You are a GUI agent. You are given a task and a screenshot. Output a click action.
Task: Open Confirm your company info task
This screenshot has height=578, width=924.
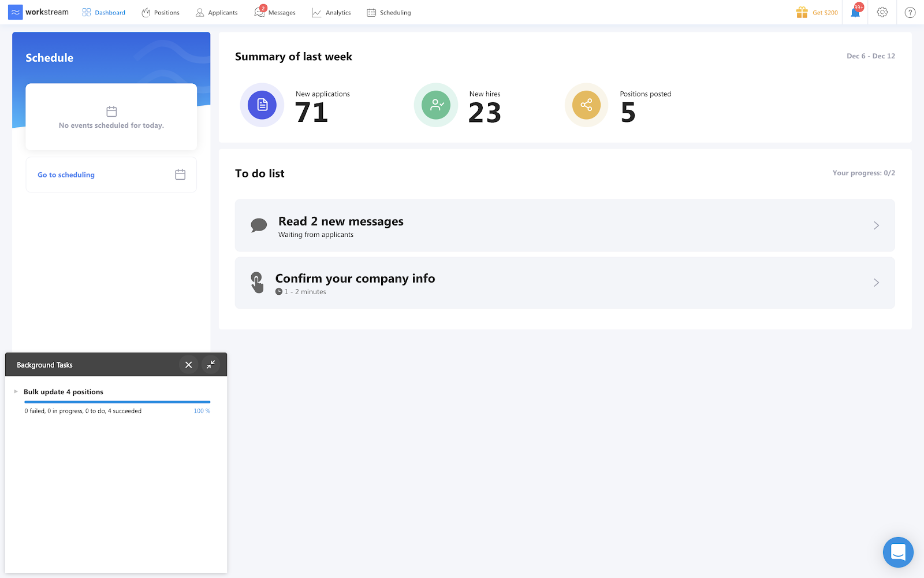pos(565,283)
